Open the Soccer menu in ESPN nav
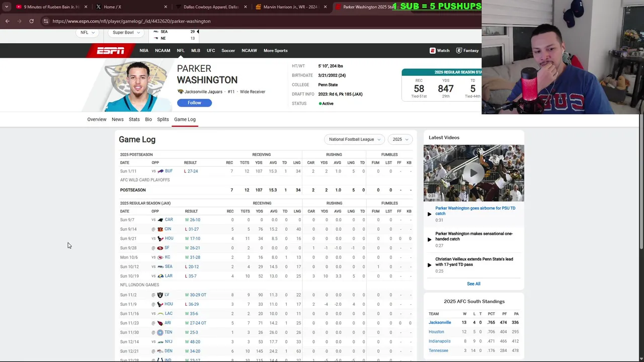 click(x=228, y=50)
